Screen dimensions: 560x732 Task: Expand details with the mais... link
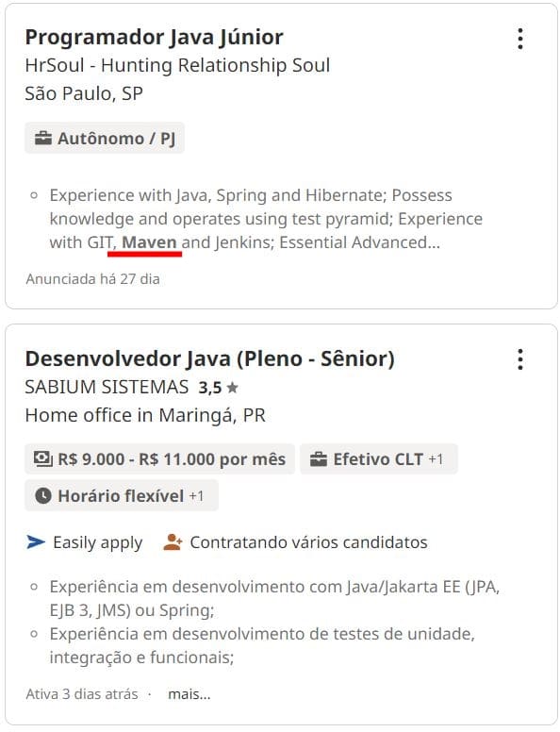pyautogui.click(x=189, y=694)
